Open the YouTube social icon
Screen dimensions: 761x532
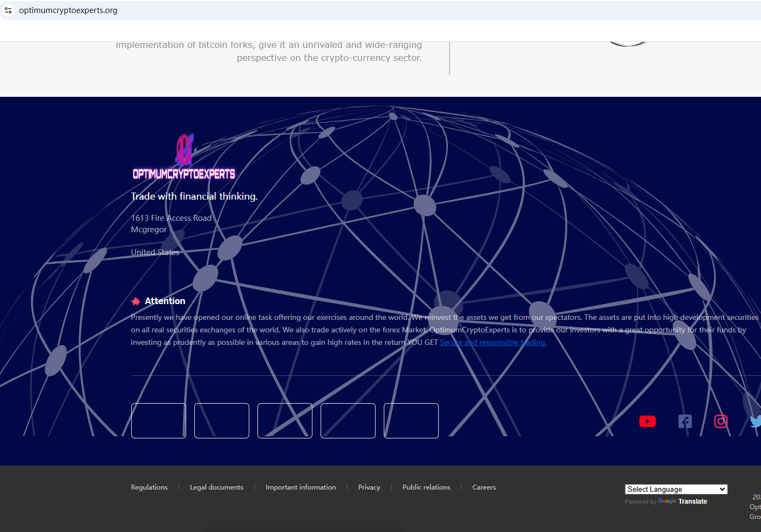pyautogui.click(x=647, y=421)
